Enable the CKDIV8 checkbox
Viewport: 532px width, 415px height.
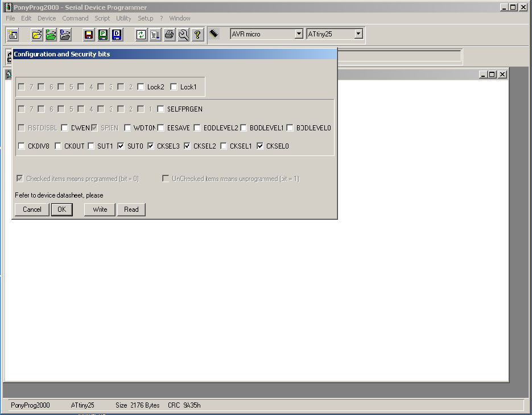22,146
